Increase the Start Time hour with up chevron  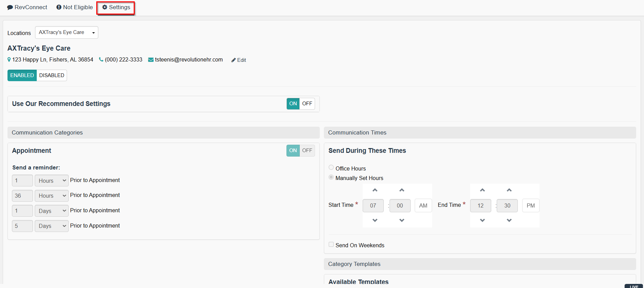click(375, 190)
